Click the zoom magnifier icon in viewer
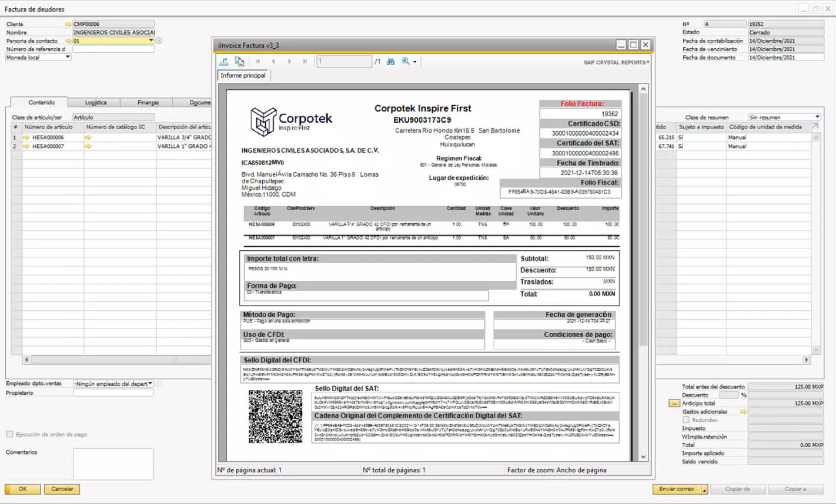This screenshot has height=504, width=836. [406, 62]
